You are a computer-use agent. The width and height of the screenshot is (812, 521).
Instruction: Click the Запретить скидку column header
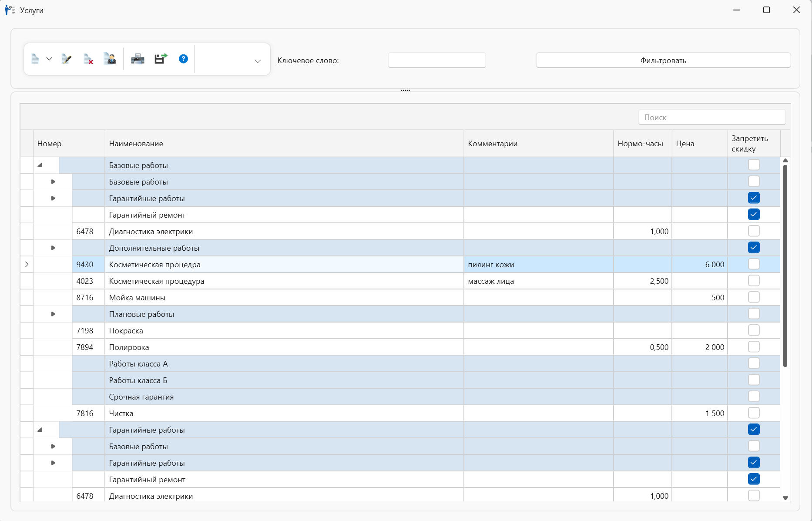(754, 144)
